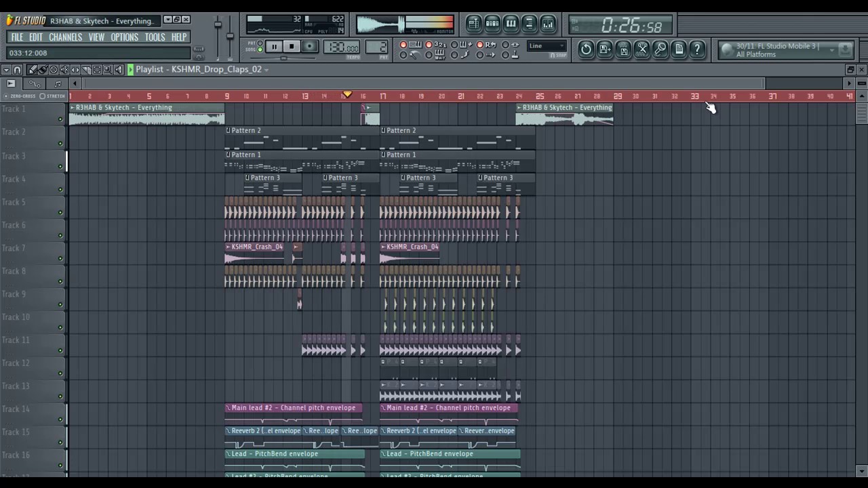The height and width of the screenshot is (488, 868).
Task: Select the Zoom tool in playlist
Action: (x=107, y=70)
